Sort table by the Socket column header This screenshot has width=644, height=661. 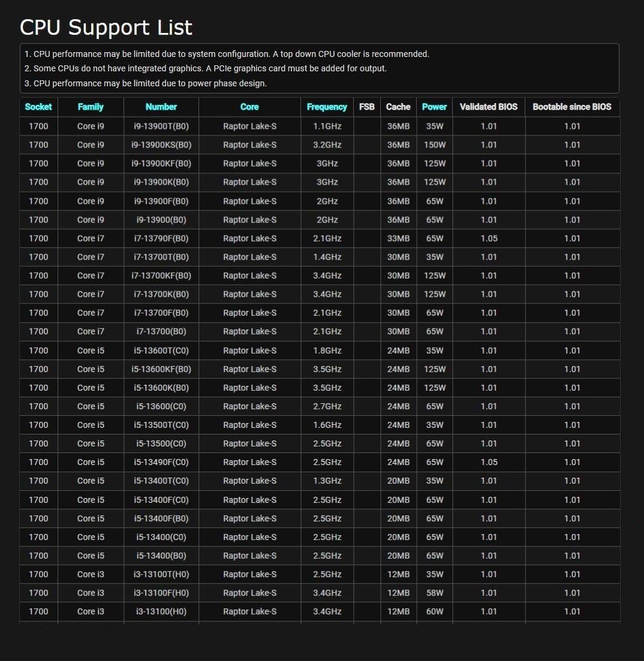(x=38, y=107)
